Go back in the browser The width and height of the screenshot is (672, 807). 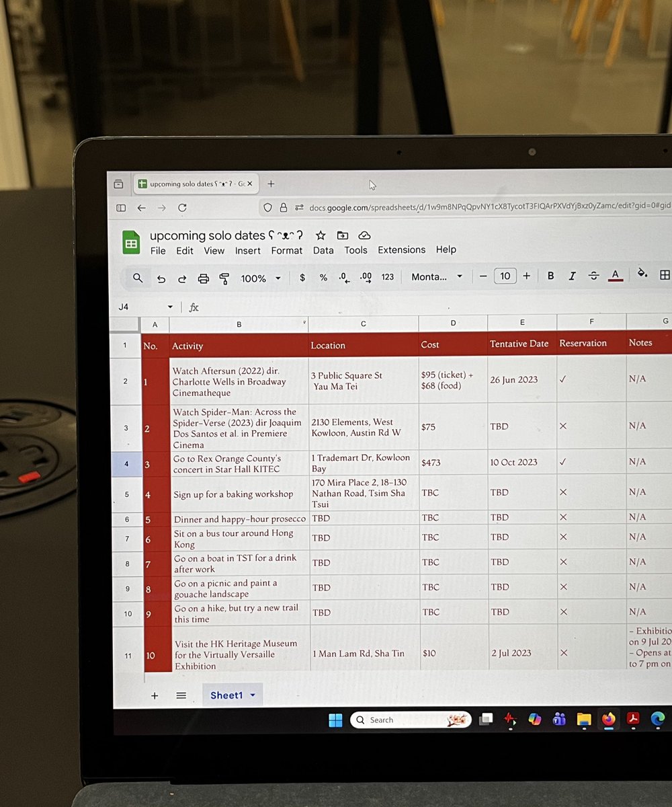141,208
